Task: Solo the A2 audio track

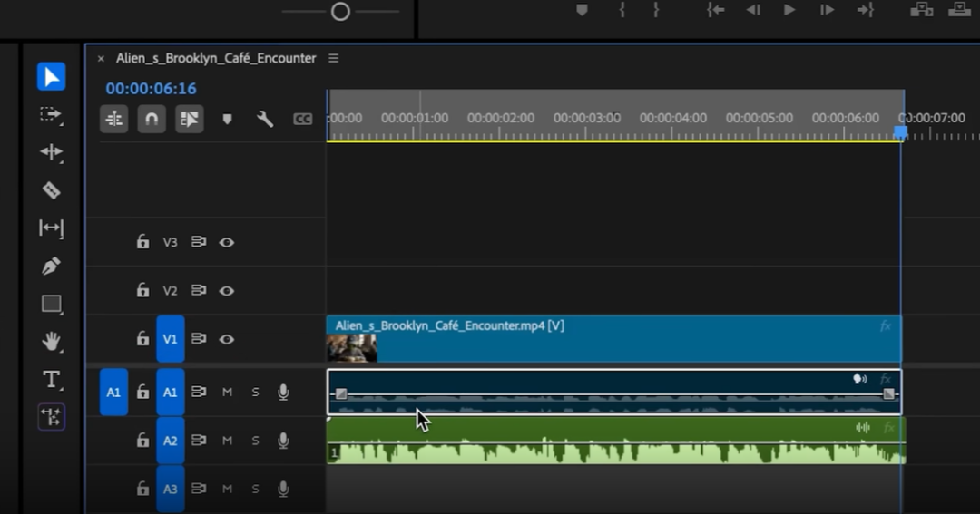Action: point(255,441)
